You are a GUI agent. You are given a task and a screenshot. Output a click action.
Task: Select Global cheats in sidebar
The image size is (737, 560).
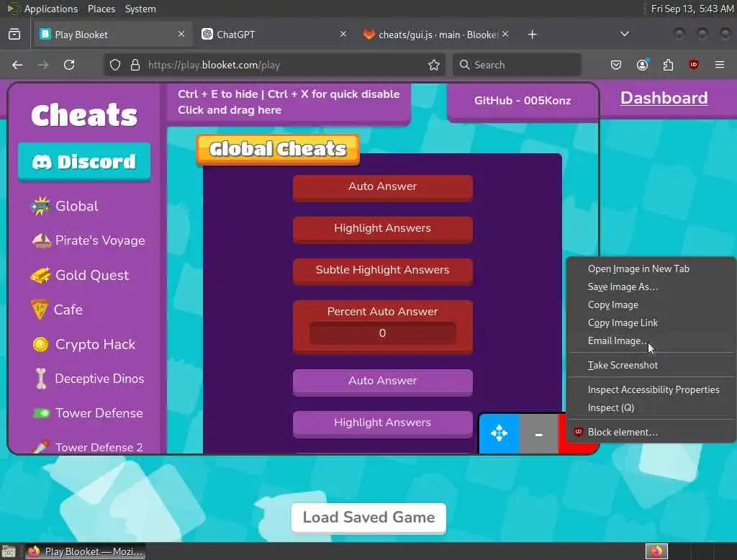click(64, 206)
